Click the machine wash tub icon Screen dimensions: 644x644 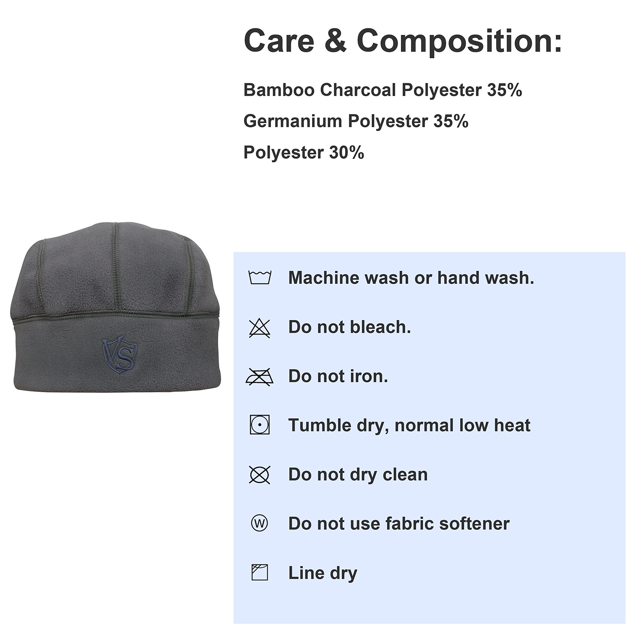(x=260, y=277)
